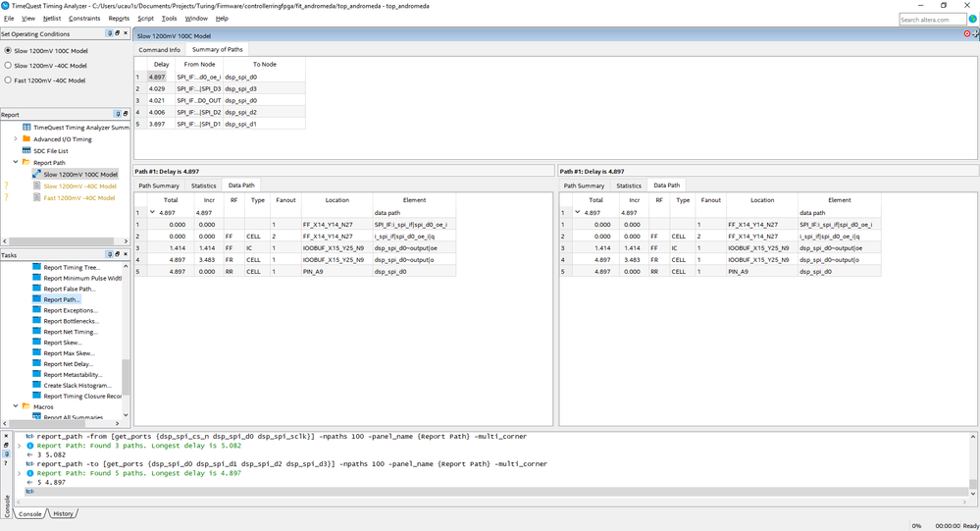Click the Report Skew task icon
980x531 pixels.
[x=36, y=343]
